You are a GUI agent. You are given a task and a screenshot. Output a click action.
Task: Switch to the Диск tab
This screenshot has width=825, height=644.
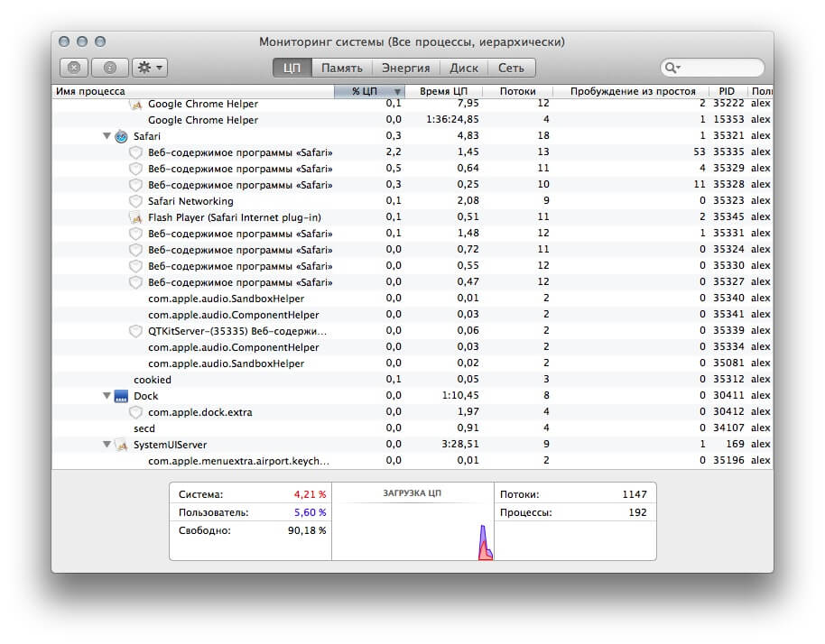pyautogui.click(x=464, y=68)
